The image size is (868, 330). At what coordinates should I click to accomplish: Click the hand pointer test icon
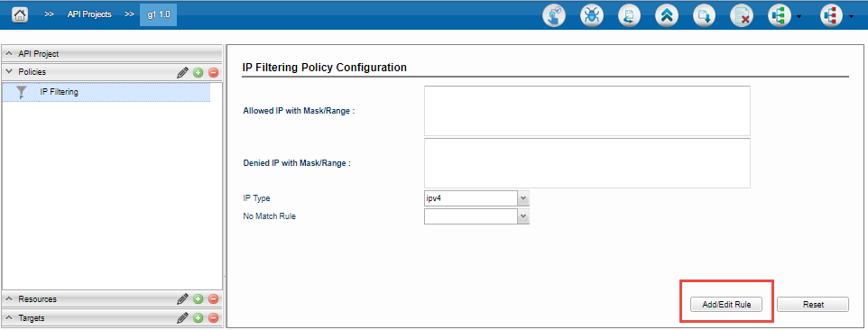tap(554, 15)
